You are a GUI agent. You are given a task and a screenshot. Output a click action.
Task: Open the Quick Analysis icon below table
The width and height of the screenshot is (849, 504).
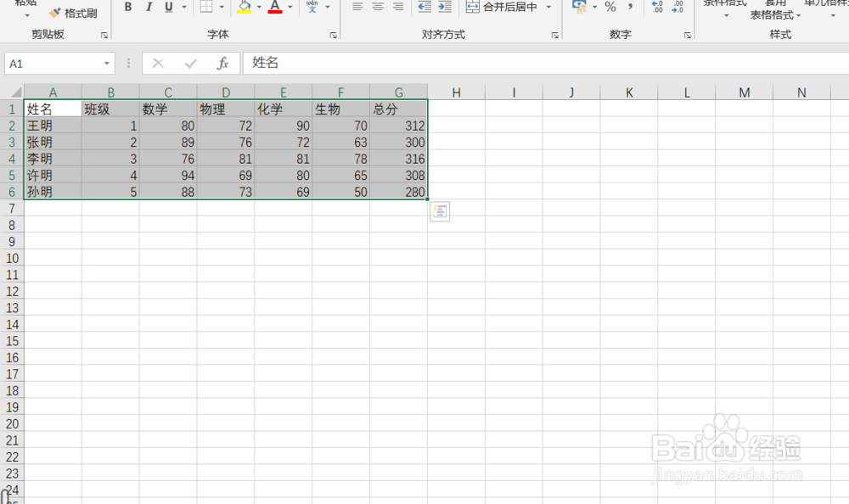click(440, 211)
